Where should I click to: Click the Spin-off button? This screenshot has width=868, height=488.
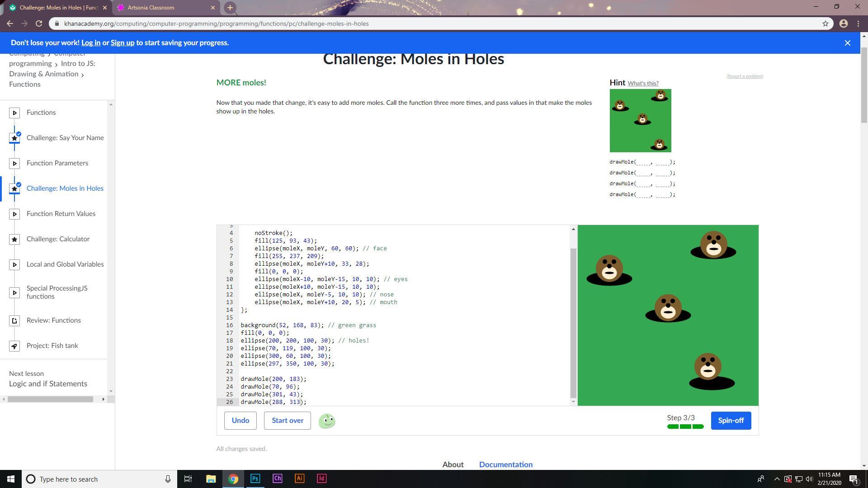click(x=731, y=421)
